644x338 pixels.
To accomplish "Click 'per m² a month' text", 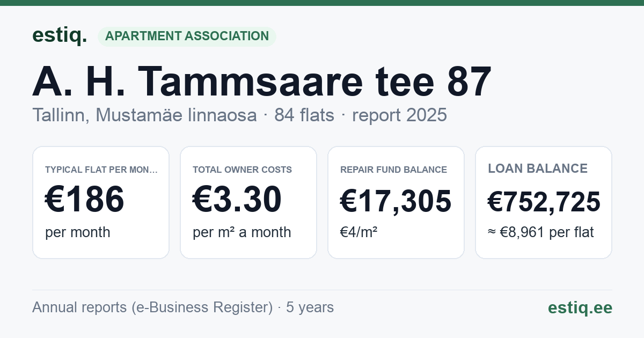I will (242, 232).
